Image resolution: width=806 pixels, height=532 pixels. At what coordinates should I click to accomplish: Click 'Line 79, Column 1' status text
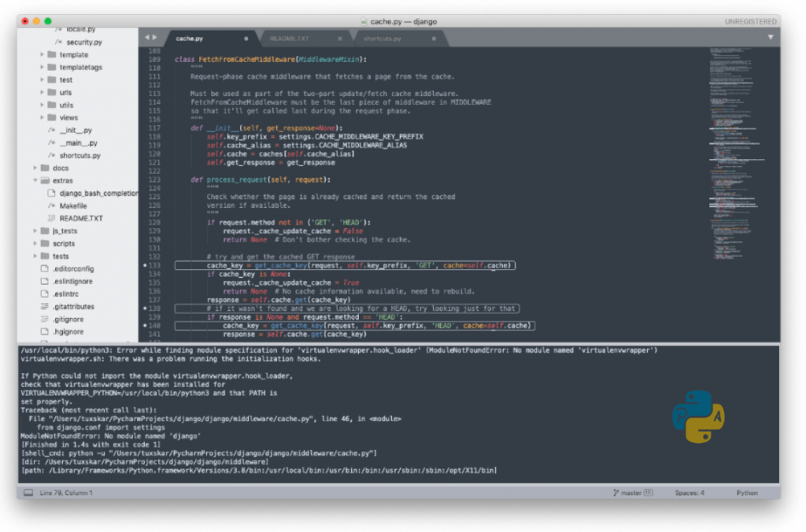coord(66,493)
